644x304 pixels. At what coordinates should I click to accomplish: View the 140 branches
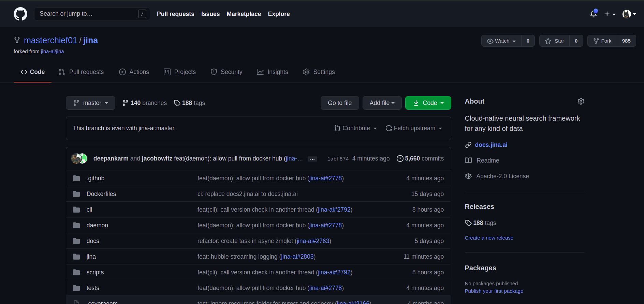145,103
